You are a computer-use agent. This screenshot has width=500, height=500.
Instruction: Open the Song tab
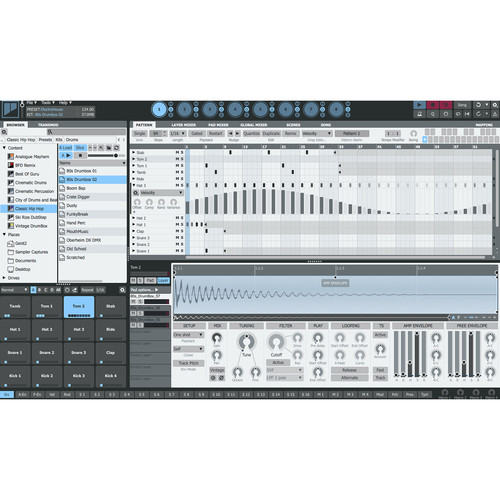coord(326,125)
